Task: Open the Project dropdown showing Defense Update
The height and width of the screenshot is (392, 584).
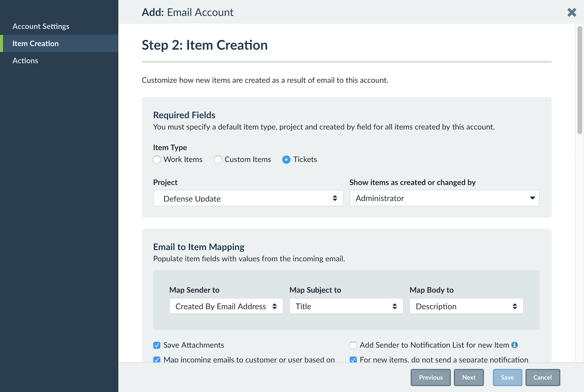Action: [248, 198]
